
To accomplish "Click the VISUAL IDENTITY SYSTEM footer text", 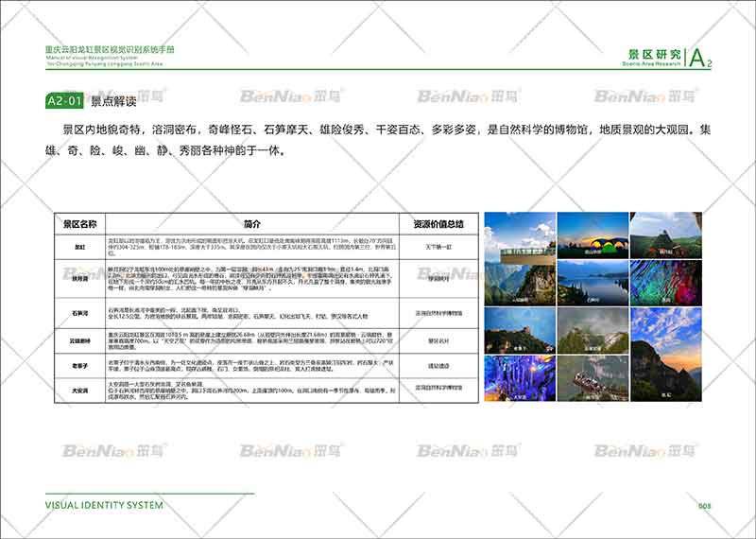I will tap(104, 505).
